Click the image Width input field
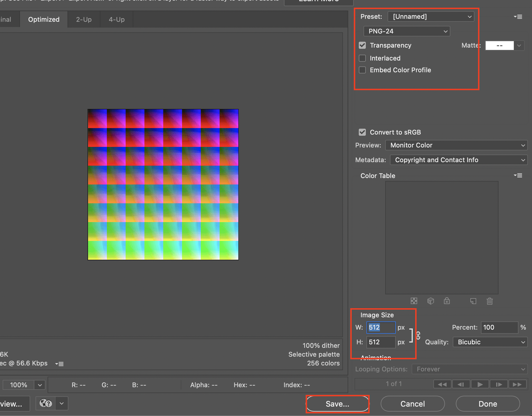 point(381,327)
